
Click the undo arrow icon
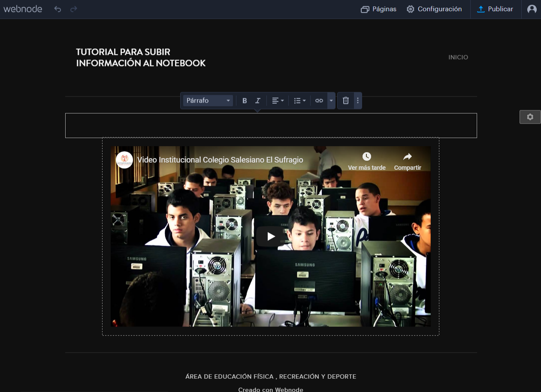tap(57, 9)
